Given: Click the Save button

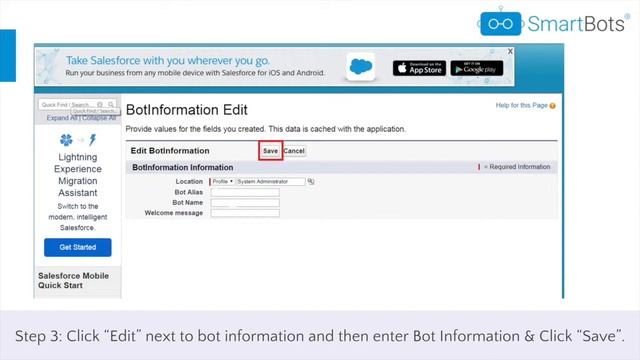Looking at the screenshot, I should (x=270, y=151).
